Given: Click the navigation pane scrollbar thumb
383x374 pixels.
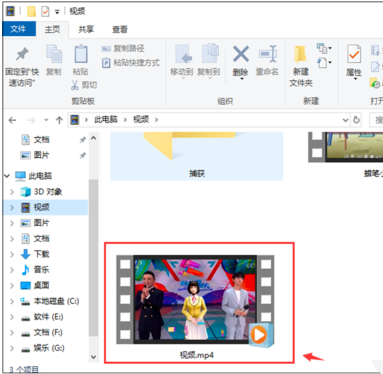Looking at the screenshot, I should (x=94, y=257).
